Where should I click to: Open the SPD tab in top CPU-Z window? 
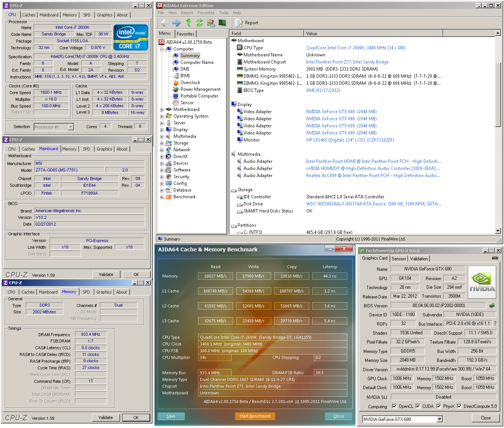coord(87,15)
